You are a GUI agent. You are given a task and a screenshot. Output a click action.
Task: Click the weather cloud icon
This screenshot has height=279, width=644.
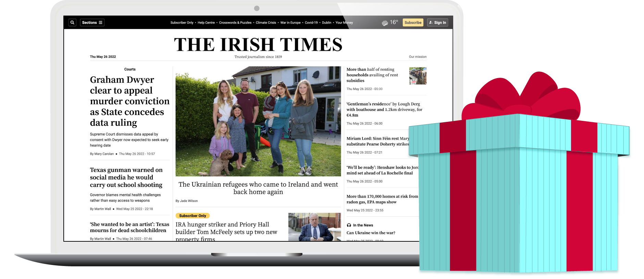pyautogui.click(x=385, y=23)
